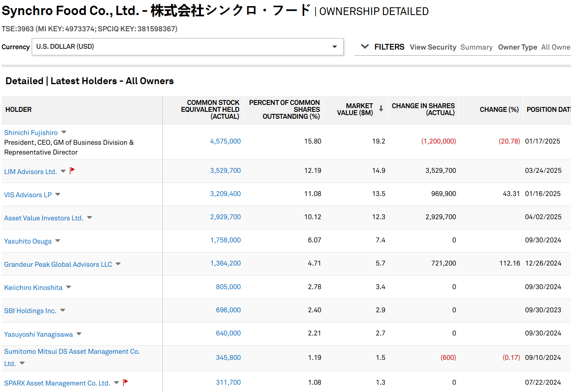
Task: Click the Owner Type filter label
Action: pyautogui.click(x=518, y=47)
